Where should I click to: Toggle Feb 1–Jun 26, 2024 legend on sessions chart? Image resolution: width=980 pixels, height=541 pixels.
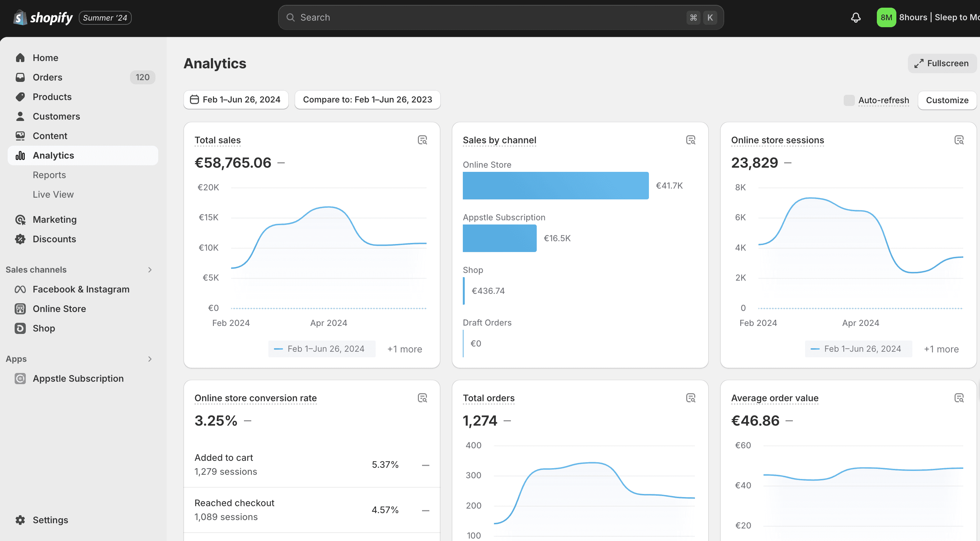pos(858,349)
